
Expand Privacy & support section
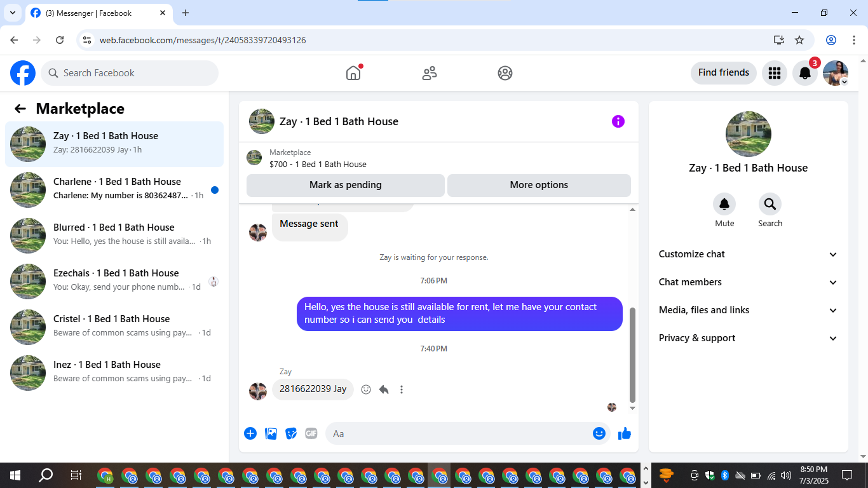tap(749, 338)
